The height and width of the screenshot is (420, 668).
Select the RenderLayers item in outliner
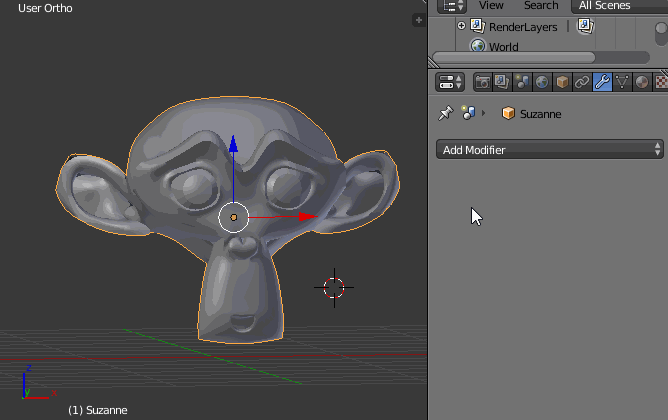(523, 27)
